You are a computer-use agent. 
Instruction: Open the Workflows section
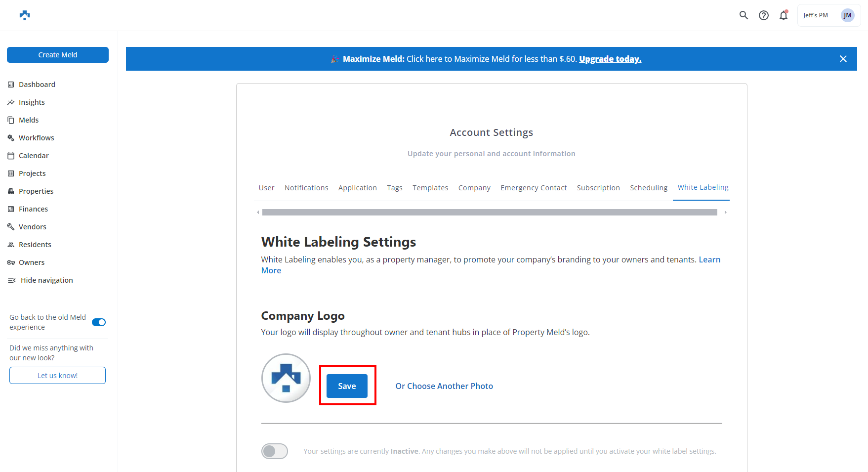coord(36,137)
